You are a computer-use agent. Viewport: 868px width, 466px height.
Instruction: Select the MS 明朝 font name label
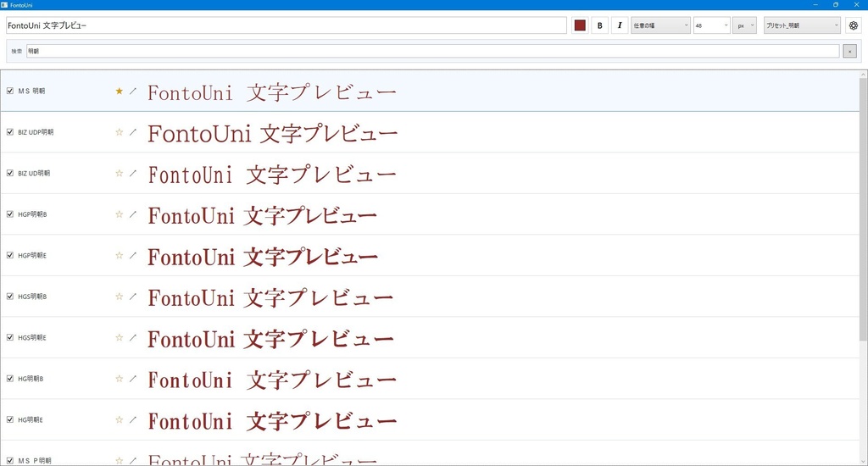point(31,91)
